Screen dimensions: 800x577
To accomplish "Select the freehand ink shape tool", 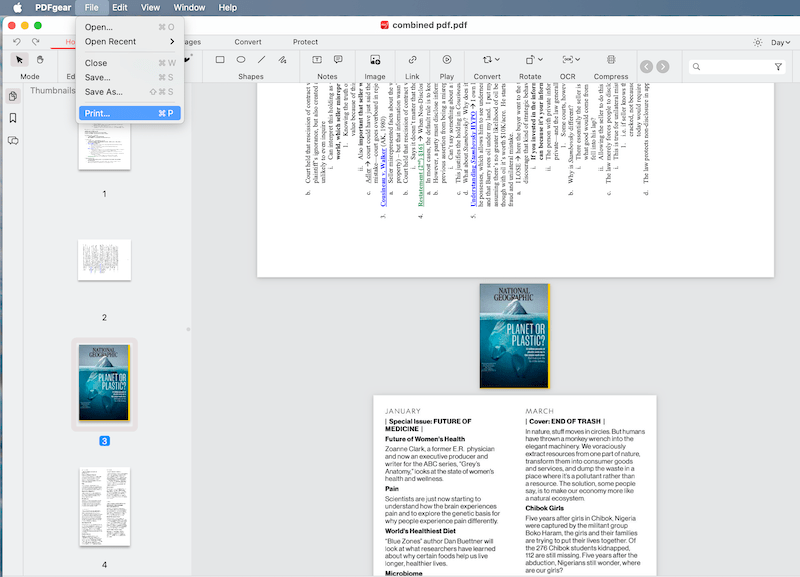I will tap(282, 60).
